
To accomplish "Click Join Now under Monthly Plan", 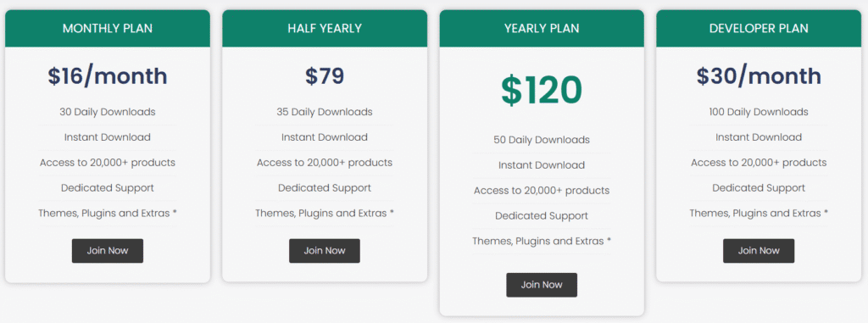I will click(108, 250).
